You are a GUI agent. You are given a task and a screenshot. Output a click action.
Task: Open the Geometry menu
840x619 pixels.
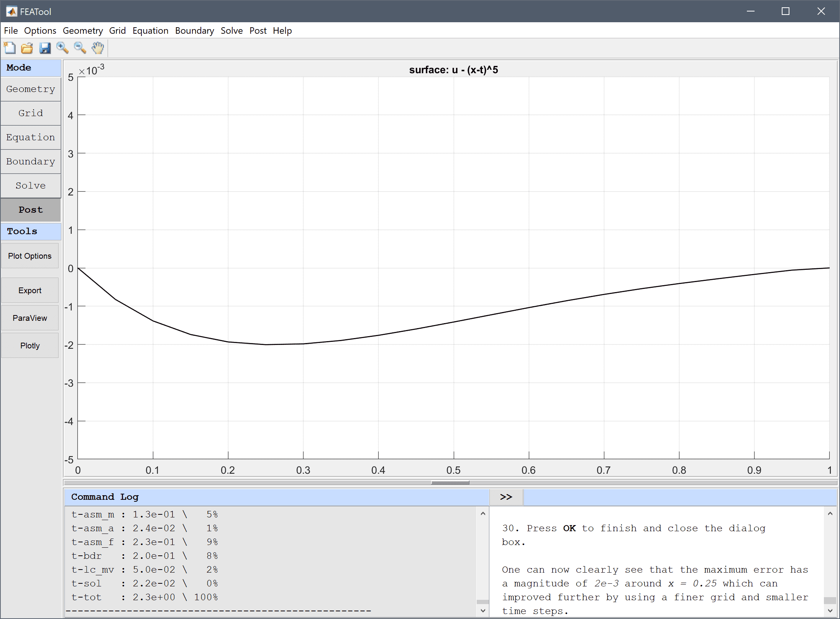point(83,31)
